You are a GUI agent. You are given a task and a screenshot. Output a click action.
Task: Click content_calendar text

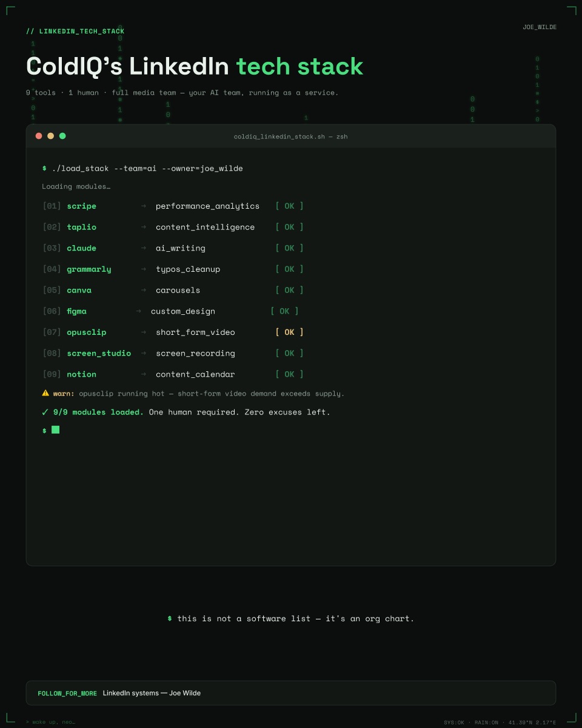(195, 374)
